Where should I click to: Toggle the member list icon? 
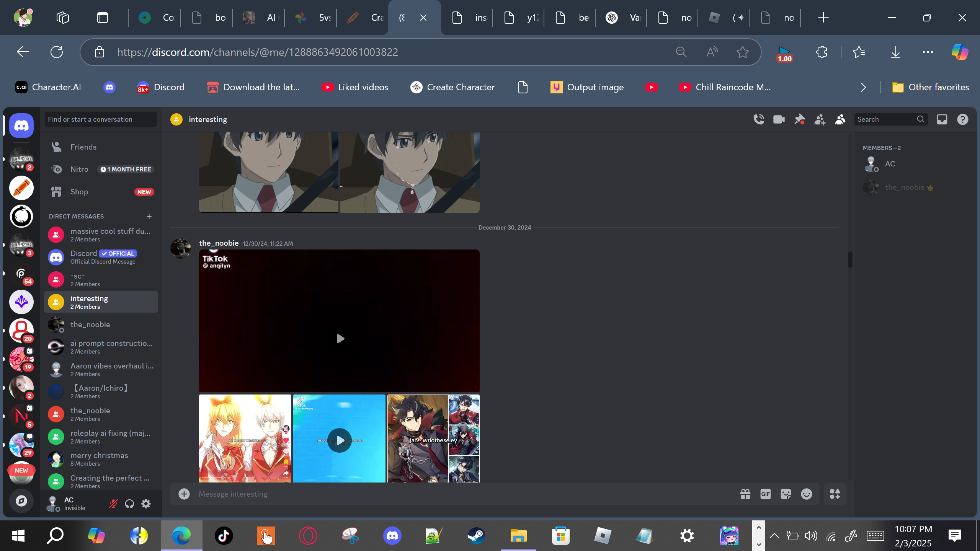tap(840, 119)
